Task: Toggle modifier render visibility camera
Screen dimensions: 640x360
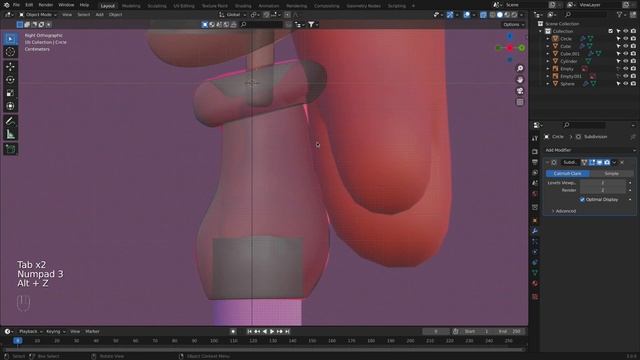Action: [x=607, y=162]
